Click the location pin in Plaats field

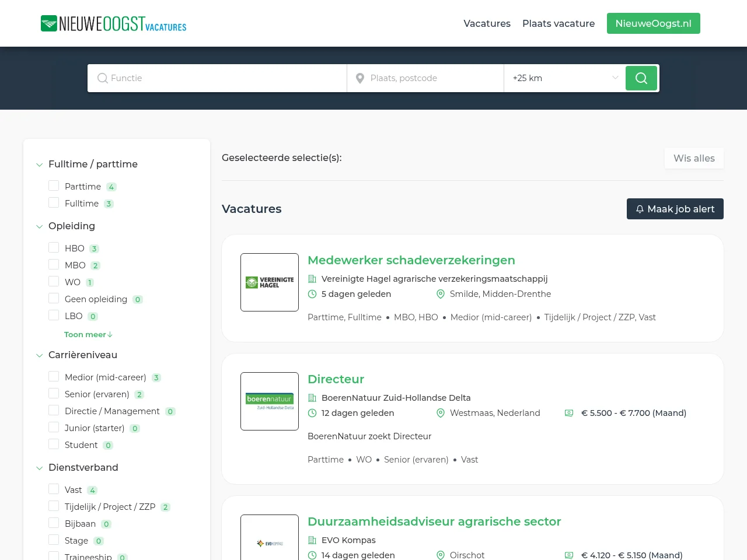coord(360,78)
